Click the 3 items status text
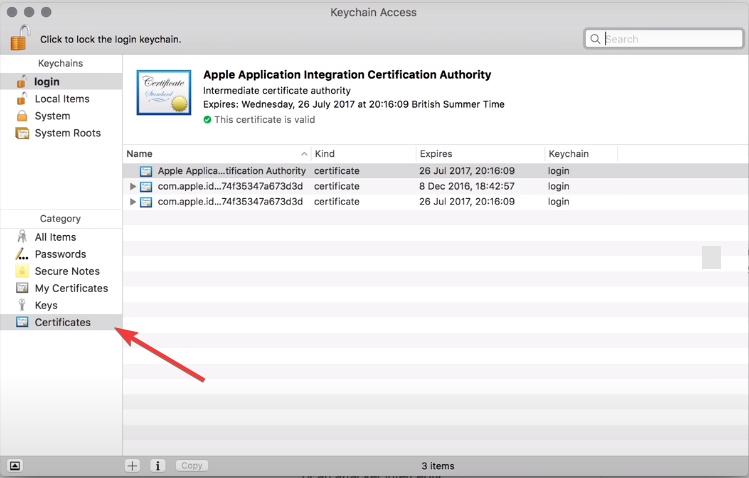 [438, 466]
